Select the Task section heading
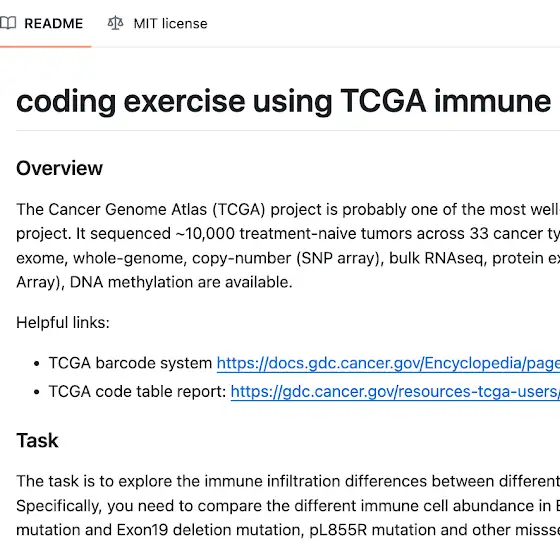 (37, 440)
